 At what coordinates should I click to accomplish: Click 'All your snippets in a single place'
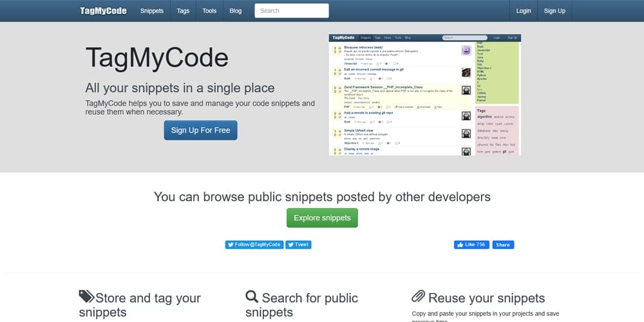click(180, 88)
